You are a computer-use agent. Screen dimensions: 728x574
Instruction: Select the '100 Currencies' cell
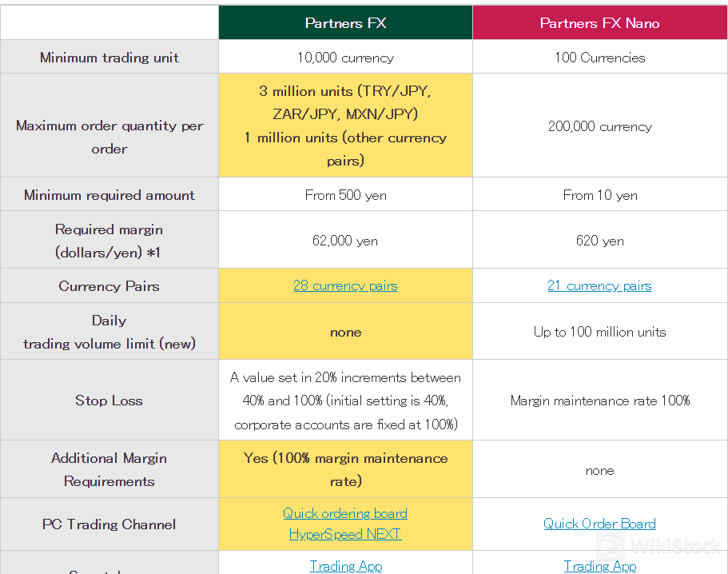600,57
